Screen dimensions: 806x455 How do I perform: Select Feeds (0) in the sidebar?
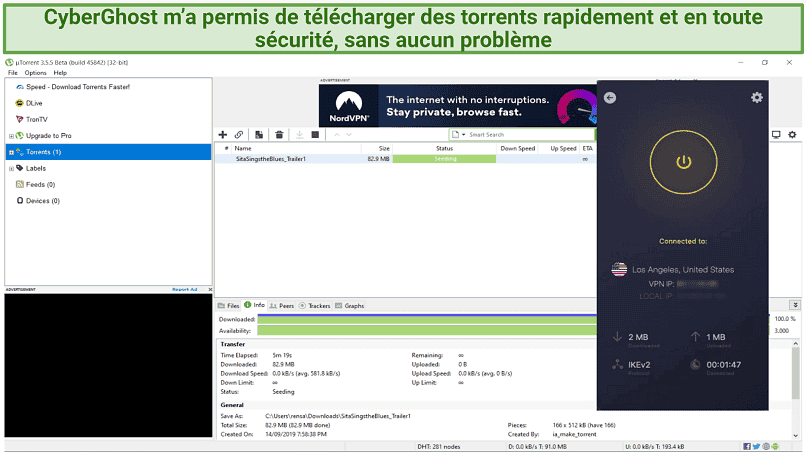40,185
